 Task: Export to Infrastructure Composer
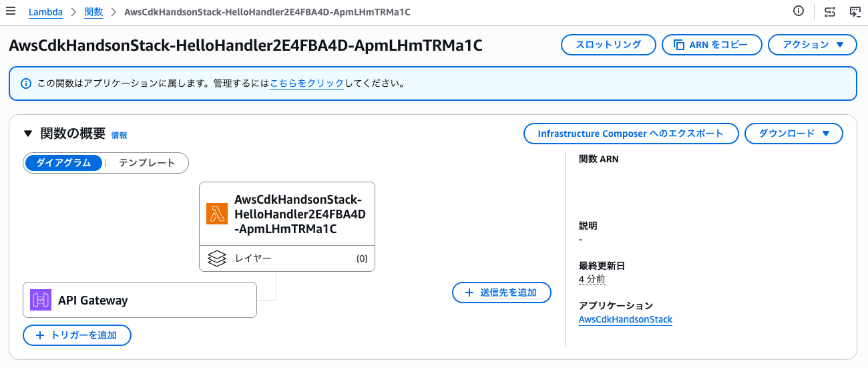631,134
